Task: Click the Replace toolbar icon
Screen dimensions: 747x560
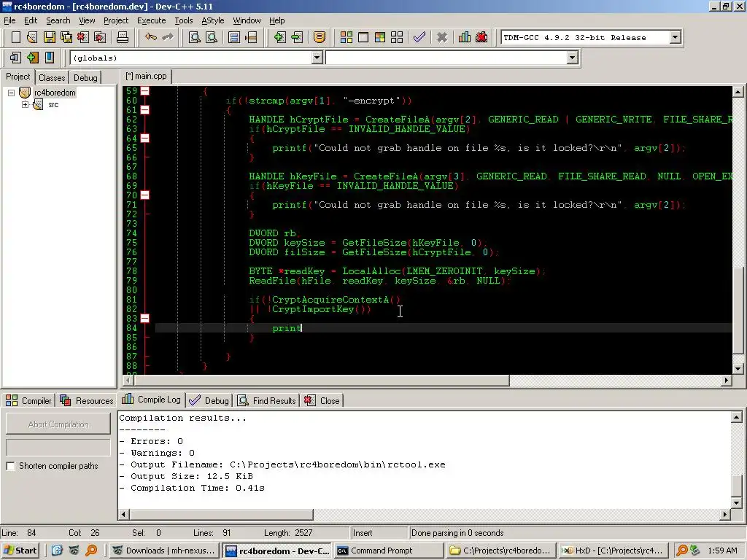Action: (x=211, y=37)
